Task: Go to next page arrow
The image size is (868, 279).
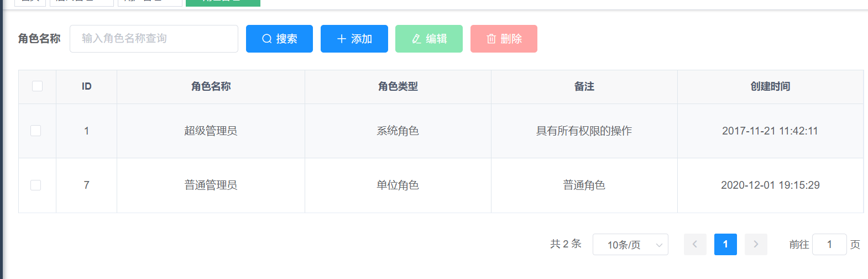Action: (x=756, y=244)
